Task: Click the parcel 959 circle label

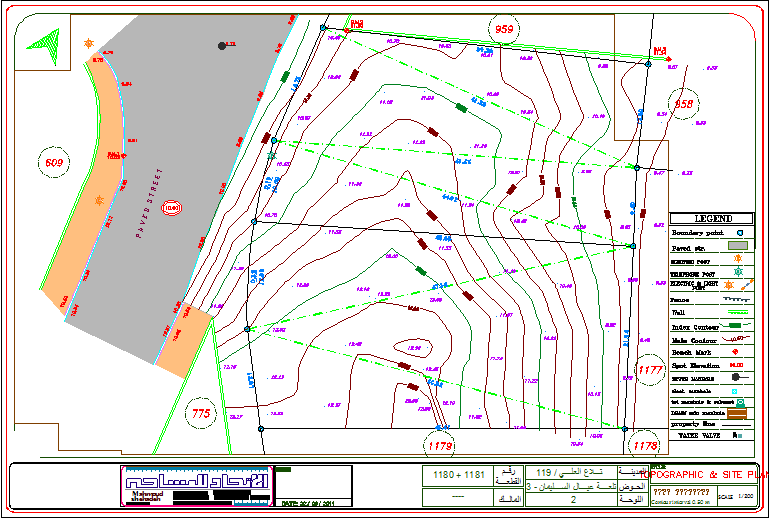Action: tap(504, 30)
